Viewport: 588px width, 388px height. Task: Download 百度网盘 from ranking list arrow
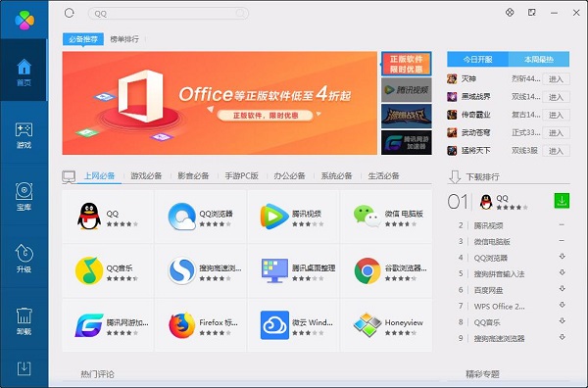tap(563, 289)
